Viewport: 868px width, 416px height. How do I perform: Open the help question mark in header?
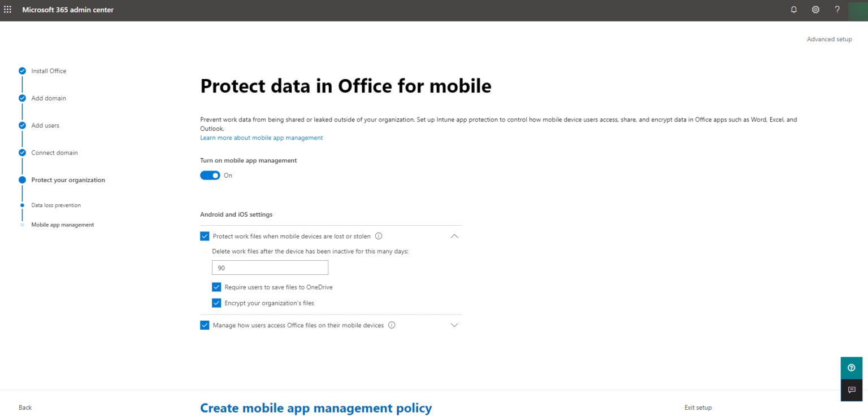[837, 10]
